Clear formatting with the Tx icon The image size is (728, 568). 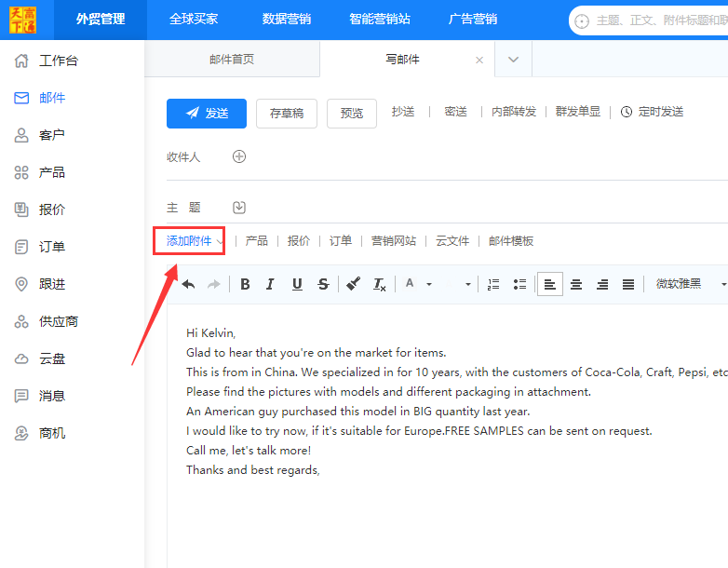point(379,284)
